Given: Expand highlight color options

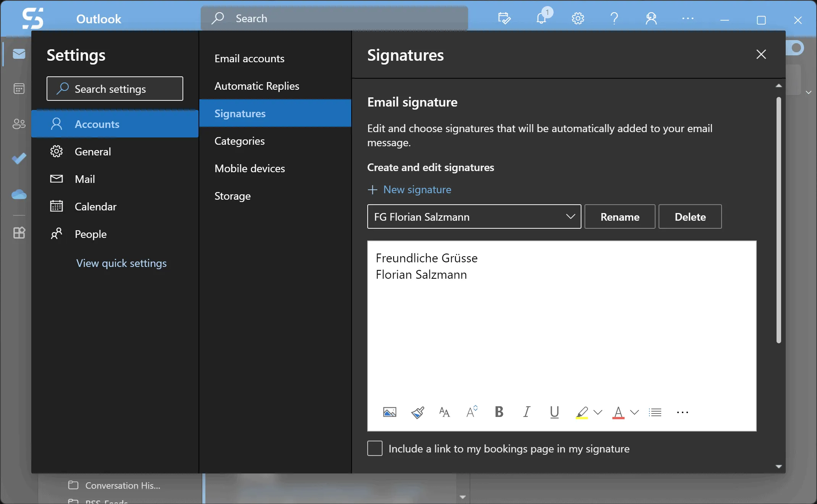Looking at the screenshot, I should (x=598, y=412).
